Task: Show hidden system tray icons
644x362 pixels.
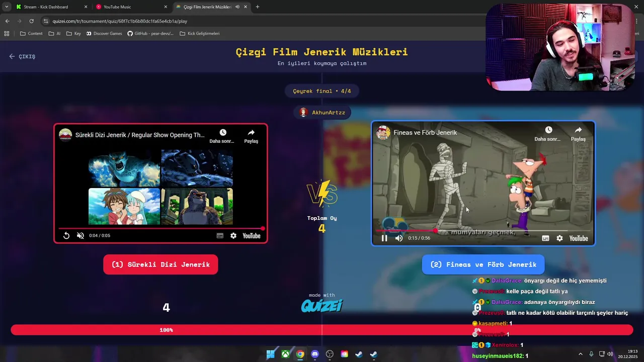Action: pyautogui.click(x=581, y=354)
